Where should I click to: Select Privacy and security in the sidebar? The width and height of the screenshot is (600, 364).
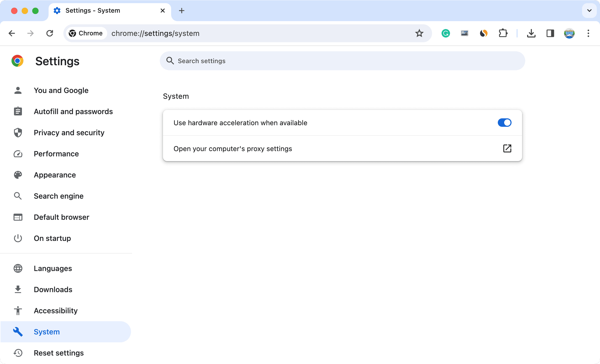[x=69, y=133]
